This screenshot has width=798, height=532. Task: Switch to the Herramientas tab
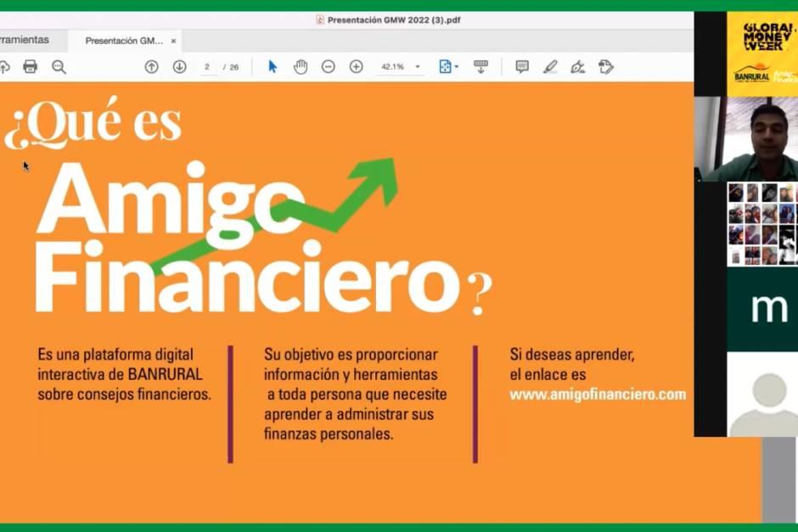24,40
